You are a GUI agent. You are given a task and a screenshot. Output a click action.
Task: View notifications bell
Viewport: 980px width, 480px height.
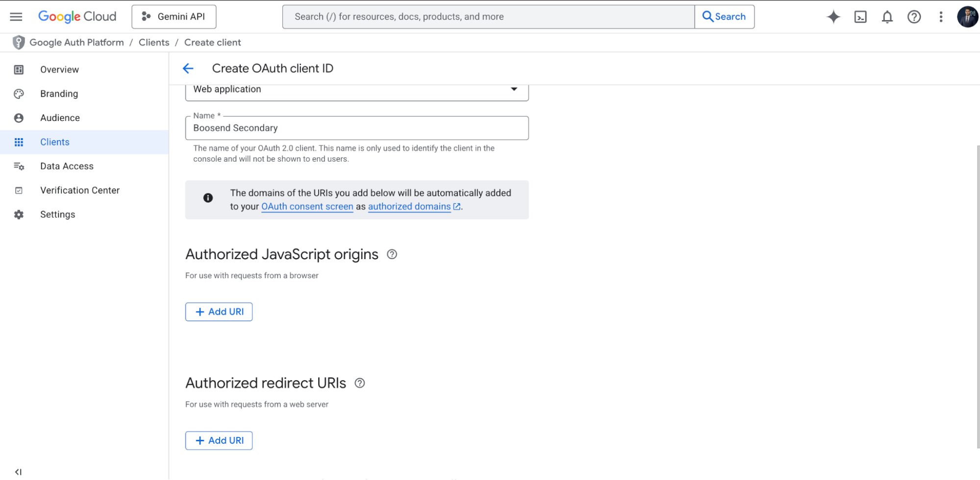tap(887, 16)
